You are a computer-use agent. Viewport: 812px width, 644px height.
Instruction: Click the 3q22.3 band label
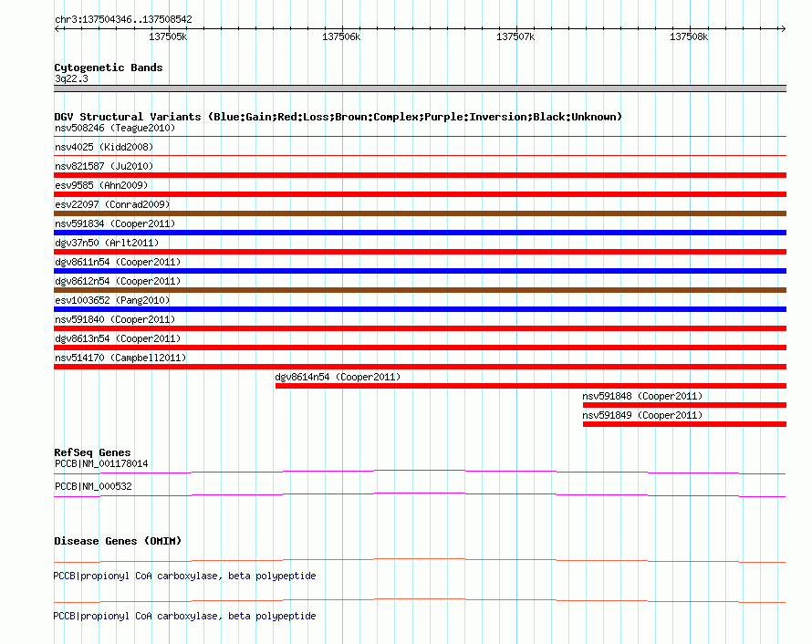(71, 78)
